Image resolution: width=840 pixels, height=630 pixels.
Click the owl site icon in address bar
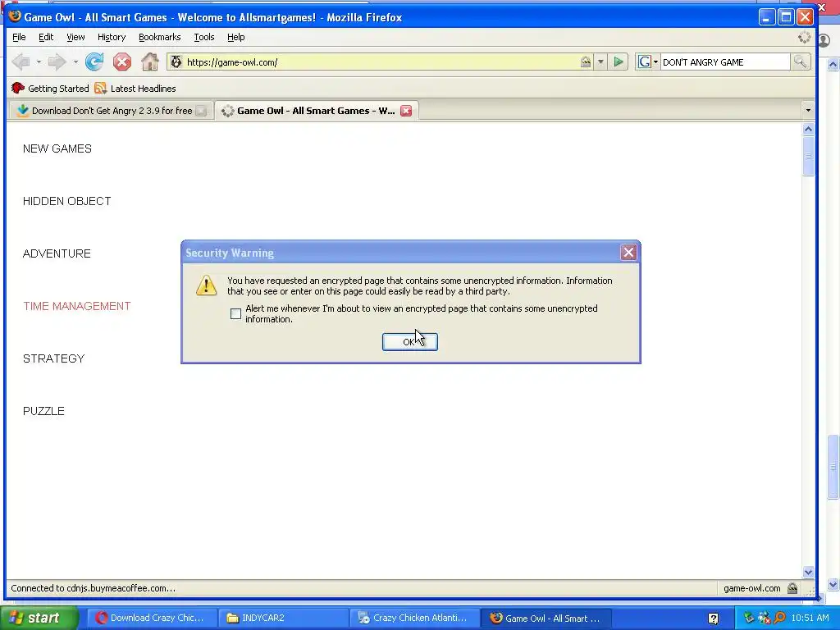[x=176, y=62]
